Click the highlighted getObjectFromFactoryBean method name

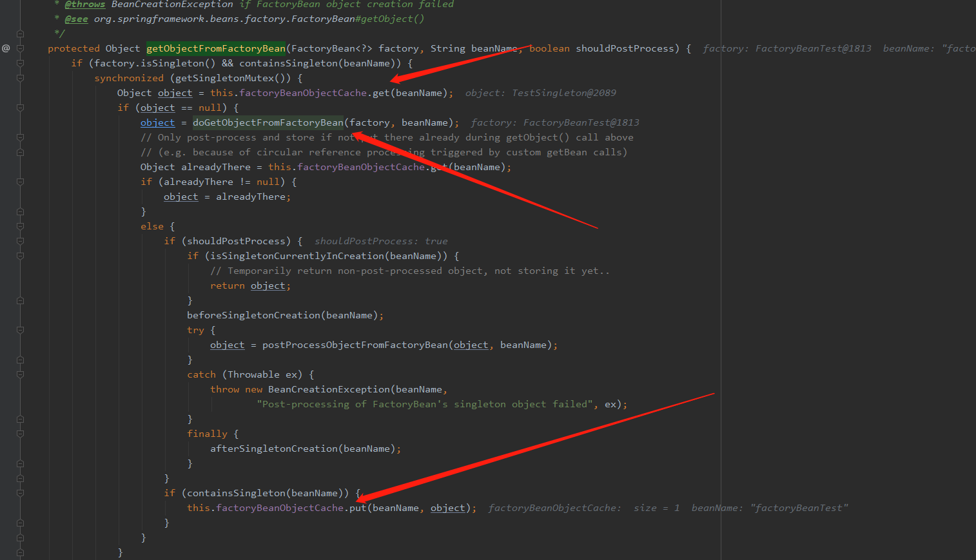(216, 48)
